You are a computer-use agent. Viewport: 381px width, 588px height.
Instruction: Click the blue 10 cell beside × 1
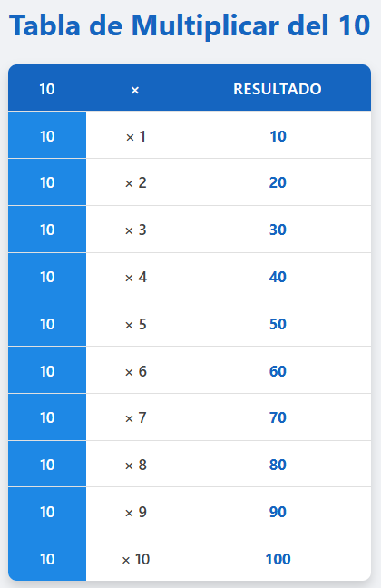pos(47,136)
